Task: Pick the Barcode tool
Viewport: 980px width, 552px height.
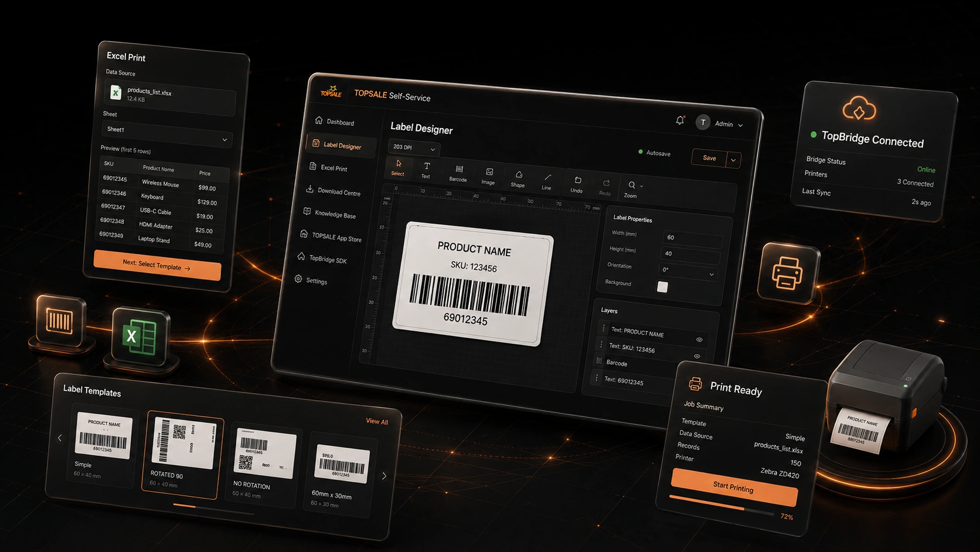Action: (458, 174)
